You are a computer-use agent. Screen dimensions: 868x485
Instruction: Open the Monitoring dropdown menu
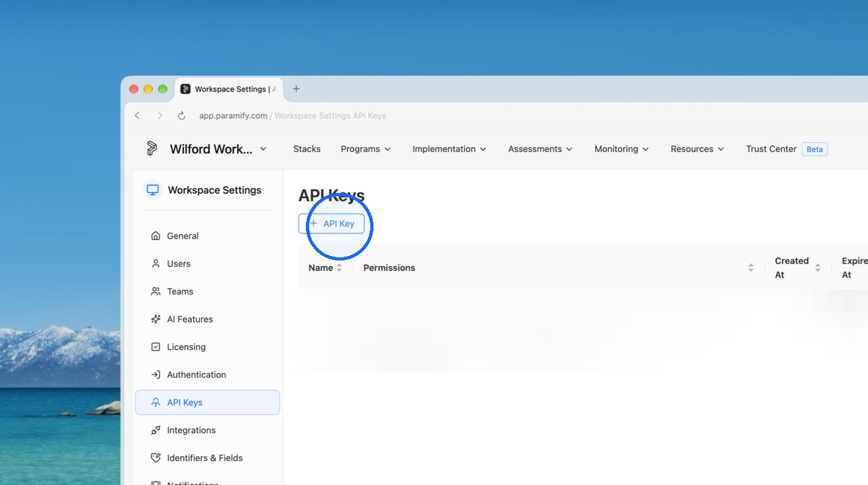[x=621, y=149]
